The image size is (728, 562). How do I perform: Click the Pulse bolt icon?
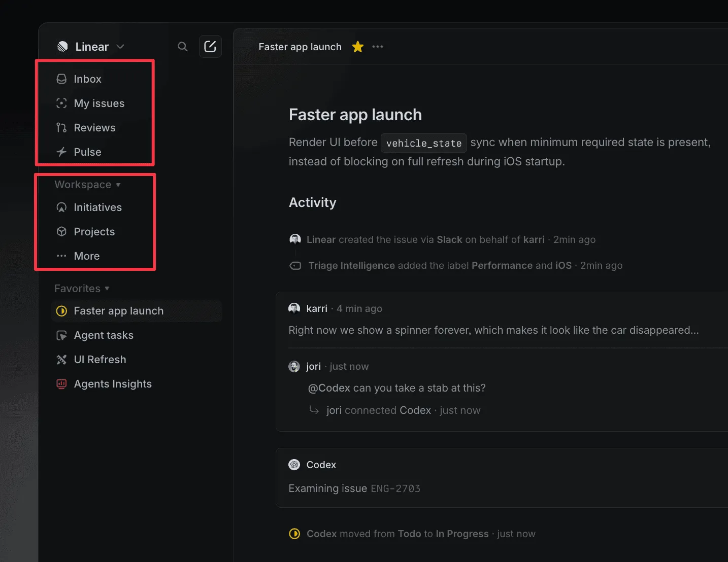click(x=61, y=152)
